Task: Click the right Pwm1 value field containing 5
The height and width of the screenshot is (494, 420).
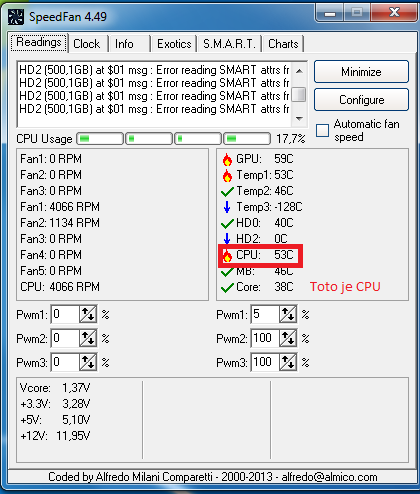Action: (265, 314)
